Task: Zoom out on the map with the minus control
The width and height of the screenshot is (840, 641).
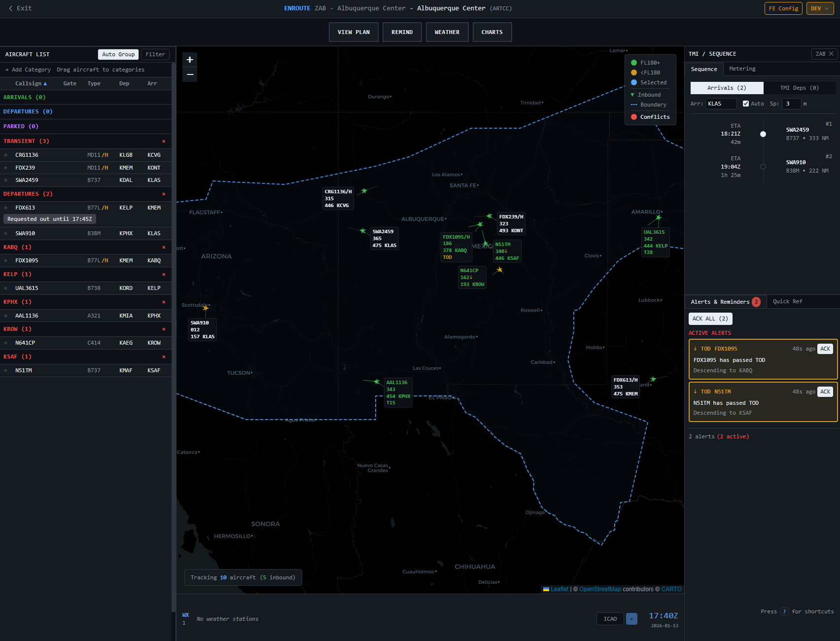Action: tap(190, 74)
